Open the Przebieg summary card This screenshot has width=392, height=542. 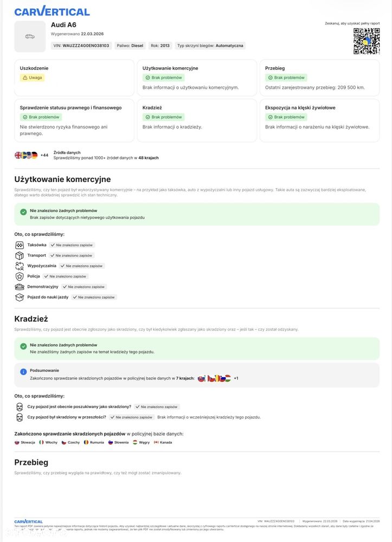click(x=322, y=78)
